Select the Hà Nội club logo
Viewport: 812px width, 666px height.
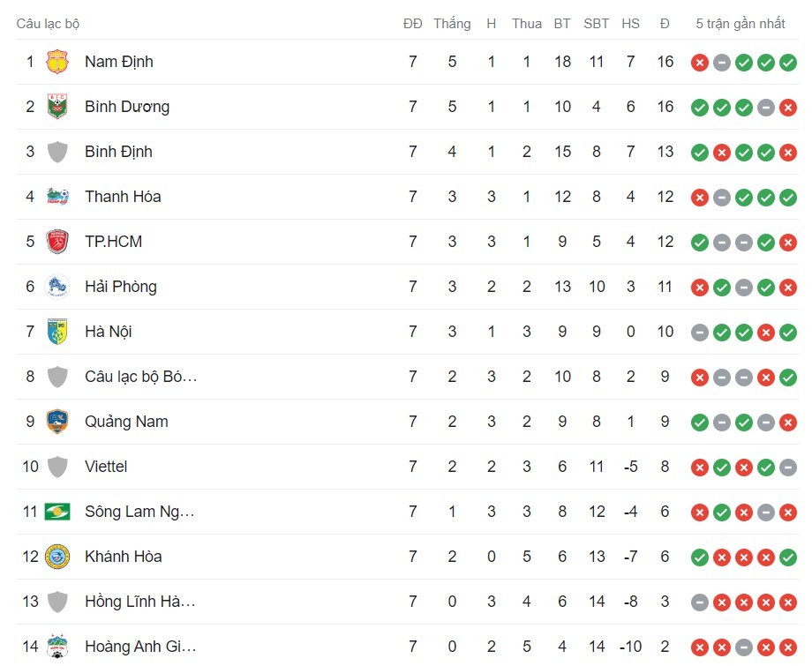[x=56, y=332]
